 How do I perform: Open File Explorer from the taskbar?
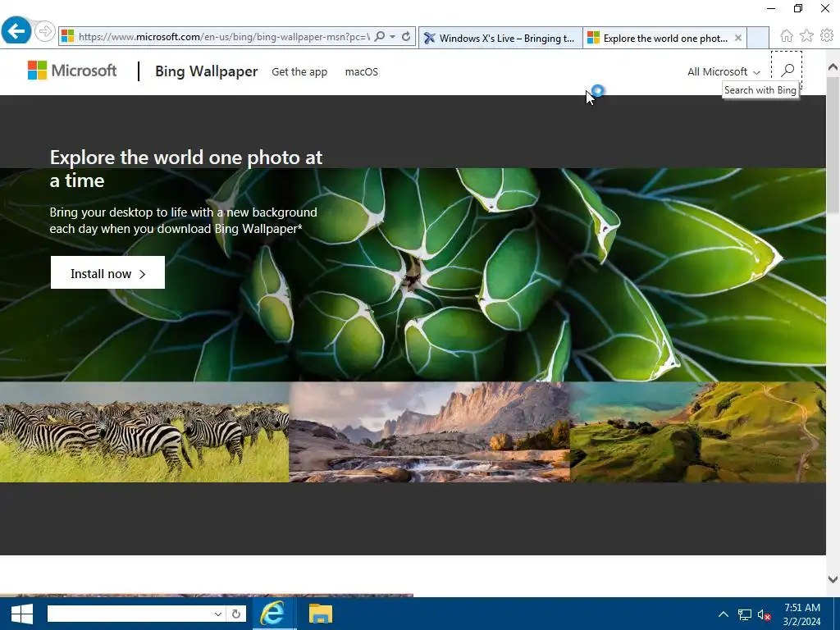(321, 614)
